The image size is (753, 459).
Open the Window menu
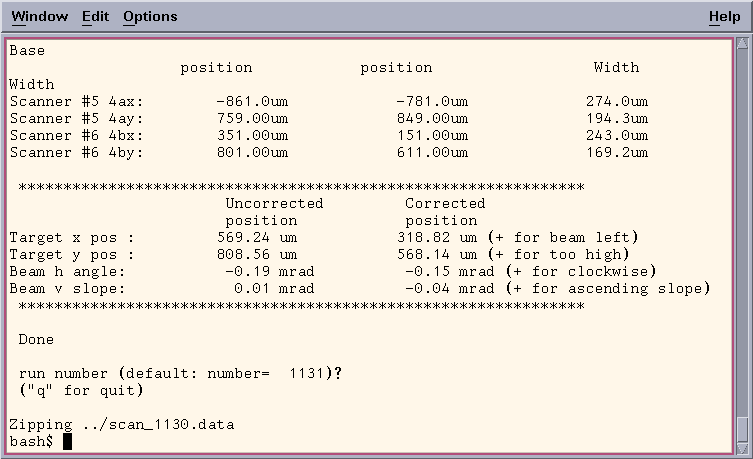(x=39, y=17)
